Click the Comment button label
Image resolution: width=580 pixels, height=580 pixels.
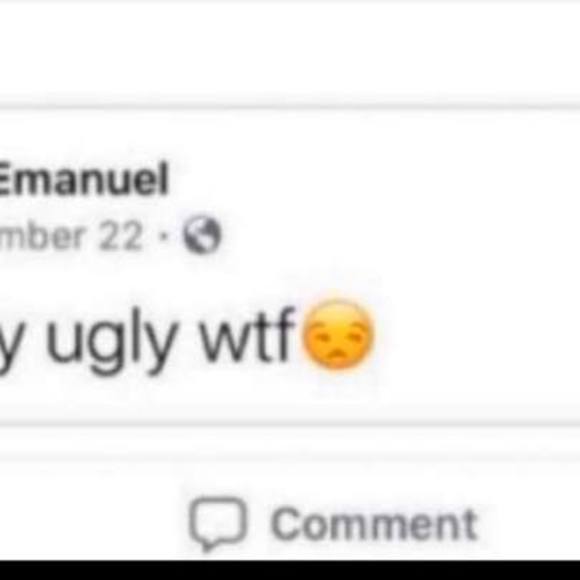373,524
